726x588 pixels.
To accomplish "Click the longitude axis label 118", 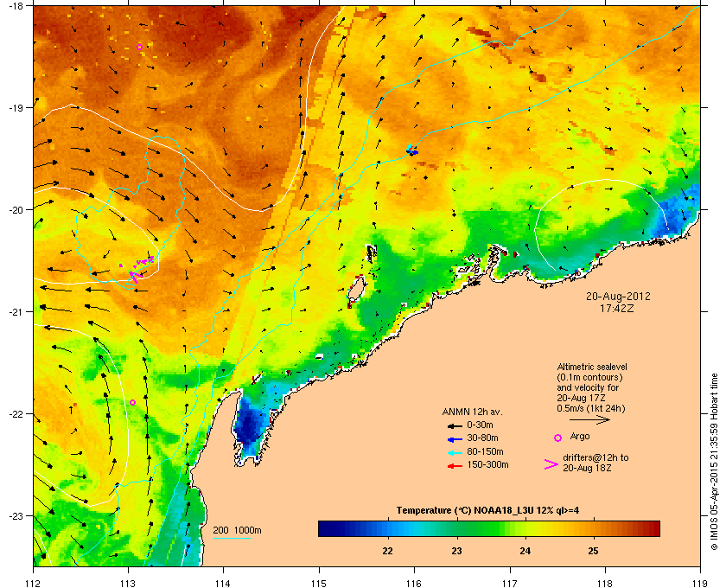I will (x=605, y=583).
